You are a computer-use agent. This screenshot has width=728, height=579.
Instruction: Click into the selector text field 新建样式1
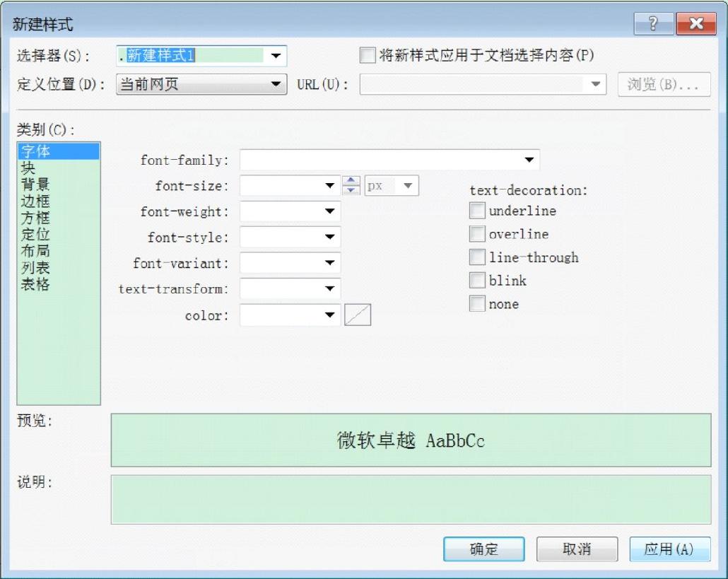(190, 56)
